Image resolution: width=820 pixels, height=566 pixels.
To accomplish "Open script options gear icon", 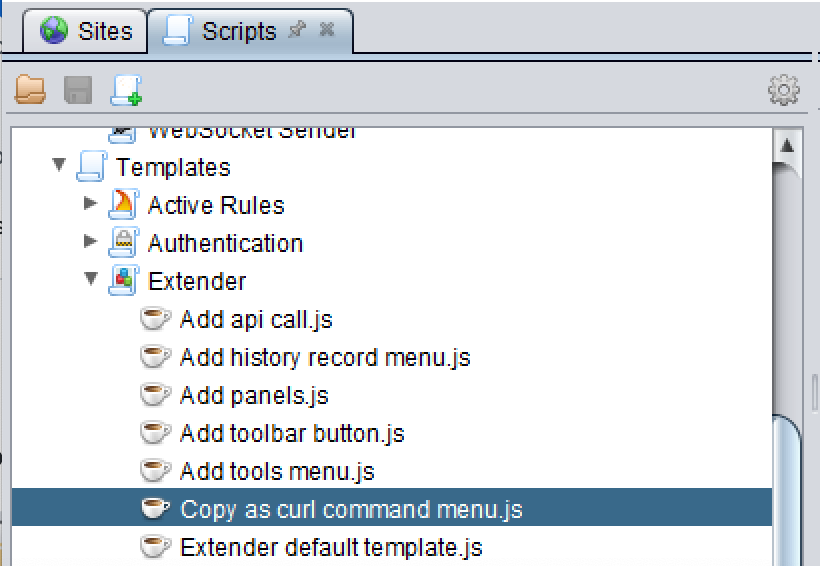I will (783, 90).
